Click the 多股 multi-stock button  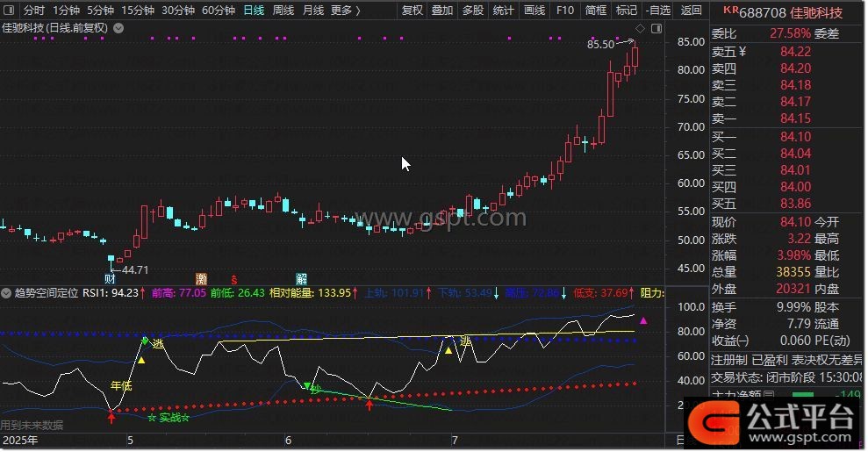point(473,11)
